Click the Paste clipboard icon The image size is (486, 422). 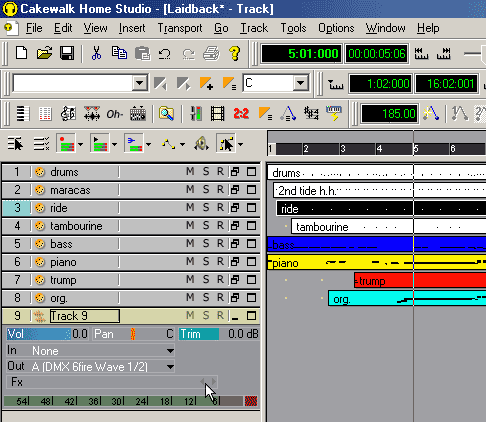142,53
